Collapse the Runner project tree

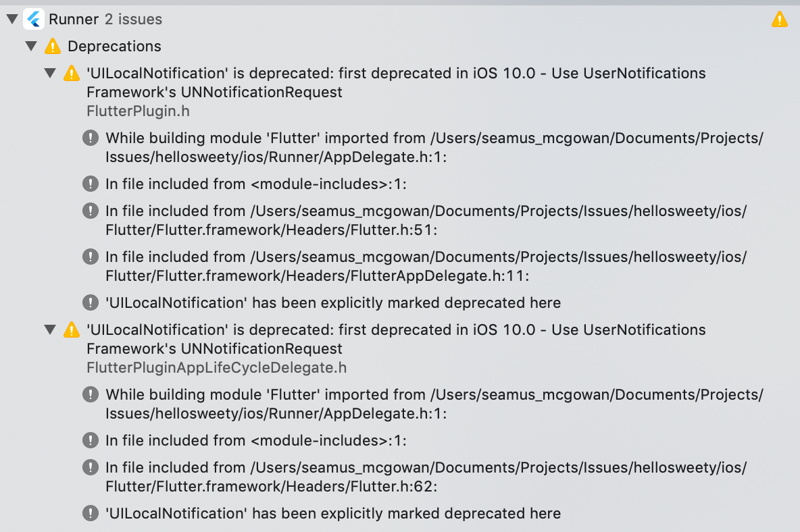coord(11,19)
